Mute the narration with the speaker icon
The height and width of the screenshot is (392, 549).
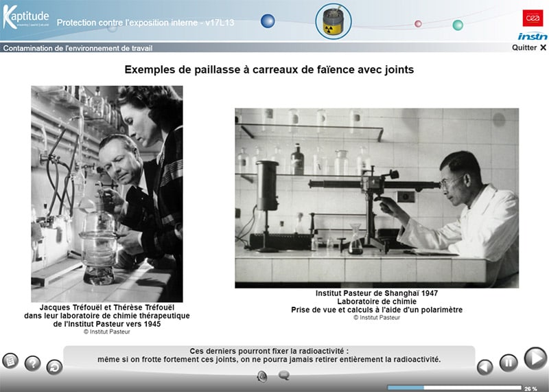click(x=261, y=376)
